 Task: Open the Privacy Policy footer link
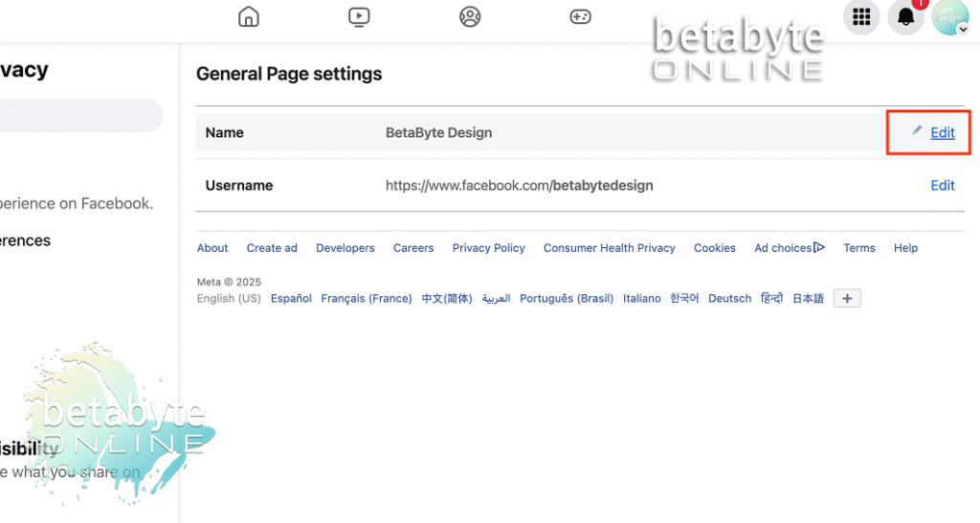[x=488, y=248]
